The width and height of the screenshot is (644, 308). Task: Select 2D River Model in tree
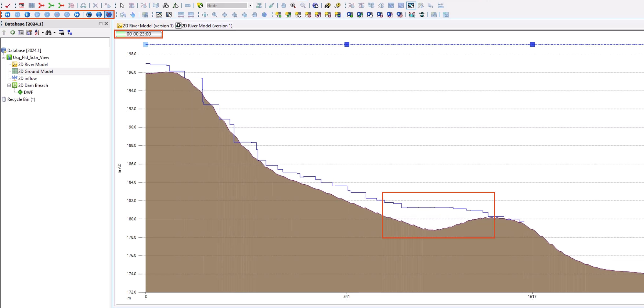pyautogui.click(x=33, y=64)
